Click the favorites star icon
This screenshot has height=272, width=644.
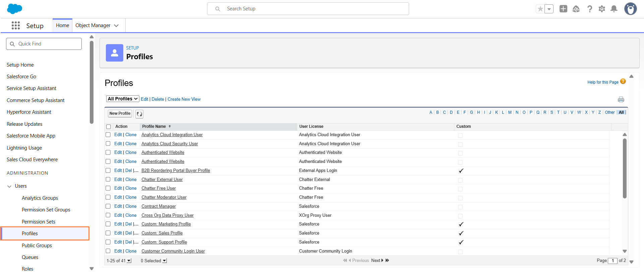point(540,9)
